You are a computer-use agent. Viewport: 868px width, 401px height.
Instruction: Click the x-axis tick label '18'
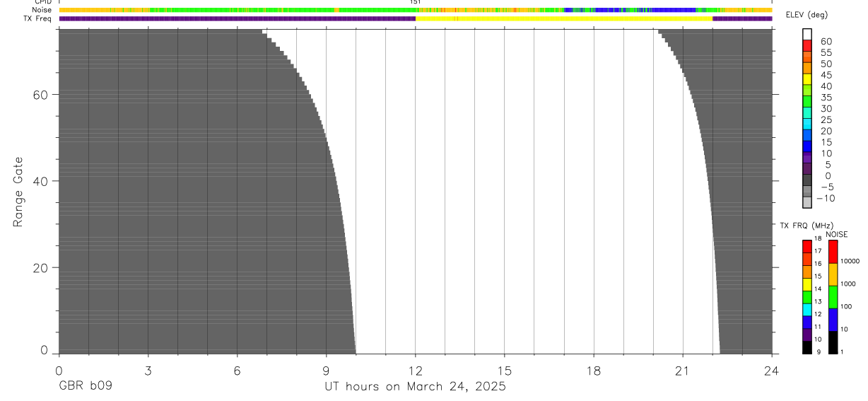[x=594, y=370]
